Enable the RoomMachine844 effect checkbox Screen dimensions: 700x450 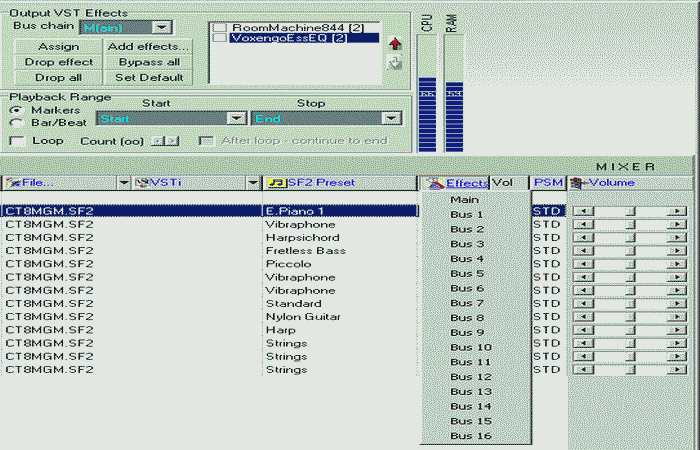coord(220,28)
